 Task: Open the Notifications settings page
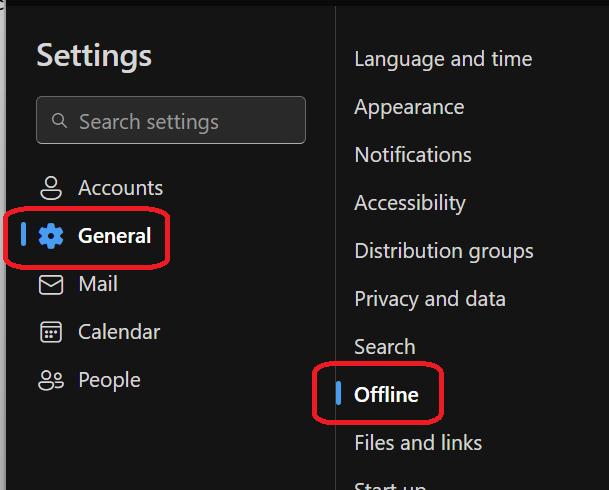tap(413, 155)
